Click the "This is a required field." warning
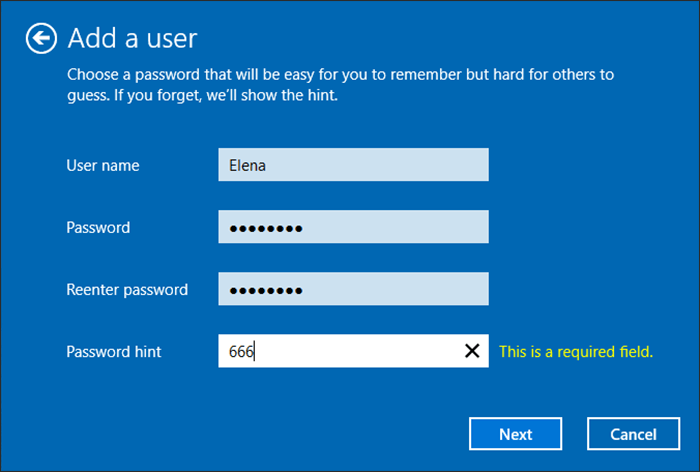Image resolution: width=700 pixels, height=472 pixels. [576, 351]
